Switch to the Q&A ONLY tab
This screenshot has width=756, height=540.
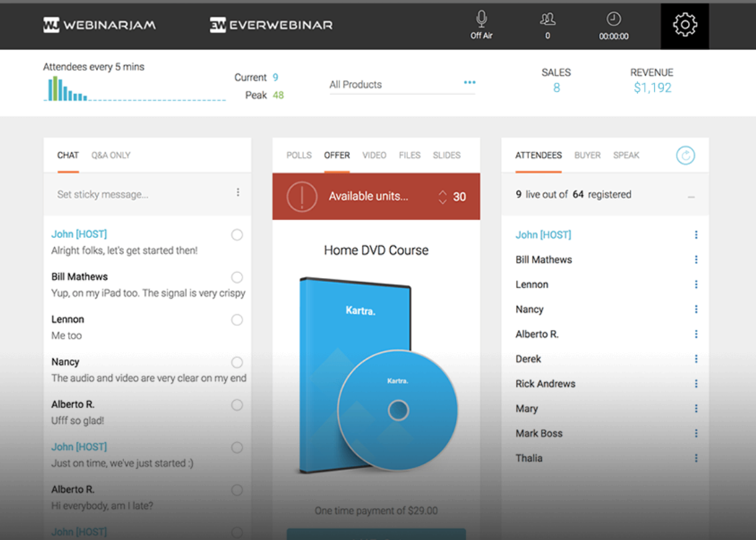pyautogui.click(x=111, y=155)
